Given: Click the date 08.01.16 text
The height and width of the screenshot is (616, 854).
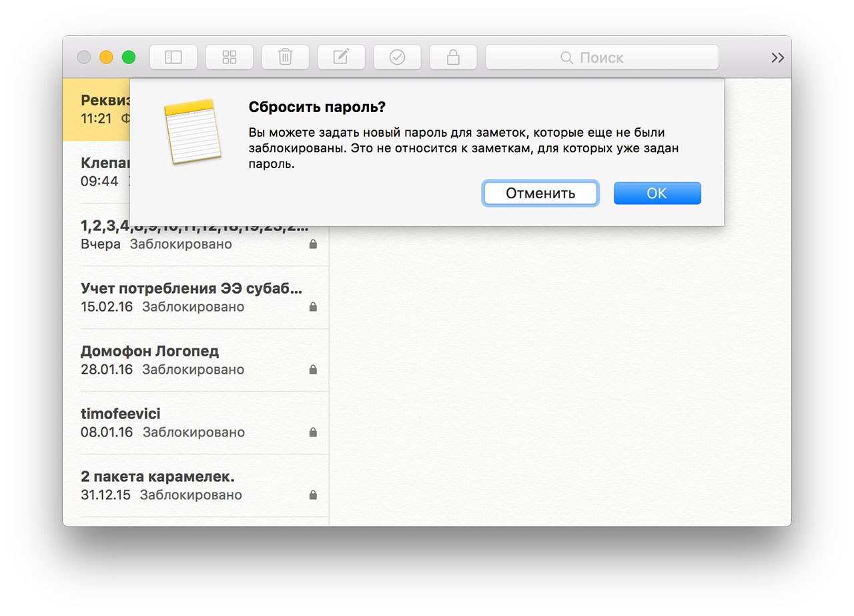Looking at the screenshot, I should 107,432.
